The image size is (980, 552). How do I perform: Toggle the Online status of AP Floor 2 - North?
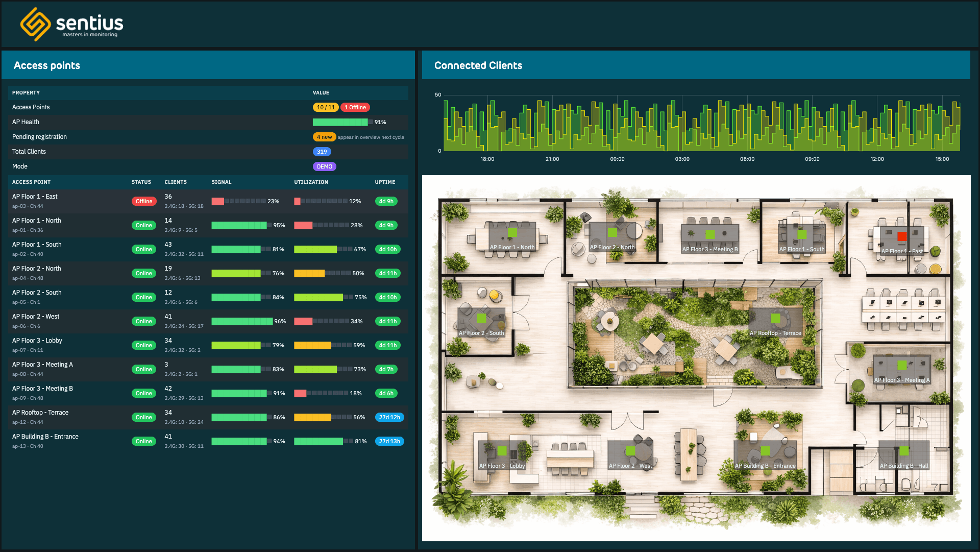click(x=144, y=273)
